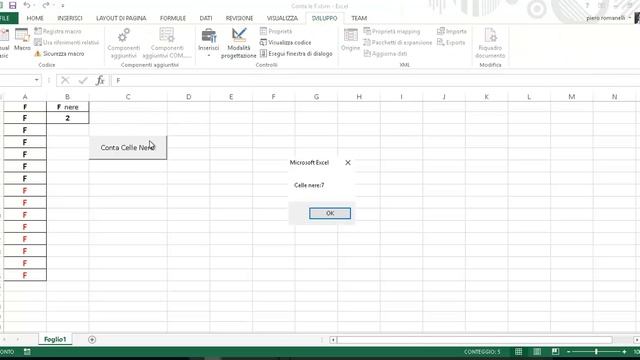Click Proprietà mapping
640x360 pixels.
click(391, 31)
